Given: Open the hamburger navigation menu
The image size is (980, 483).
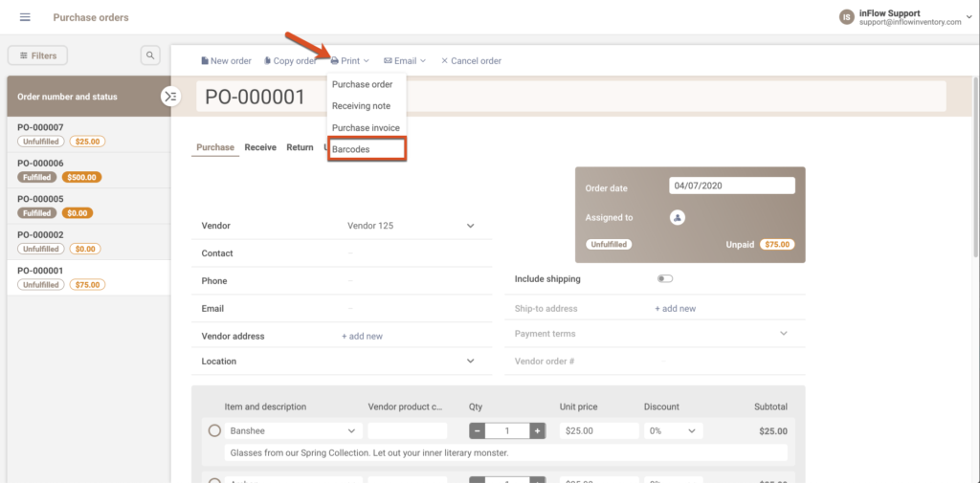Looking at the screenshot, I should [25, 17].
